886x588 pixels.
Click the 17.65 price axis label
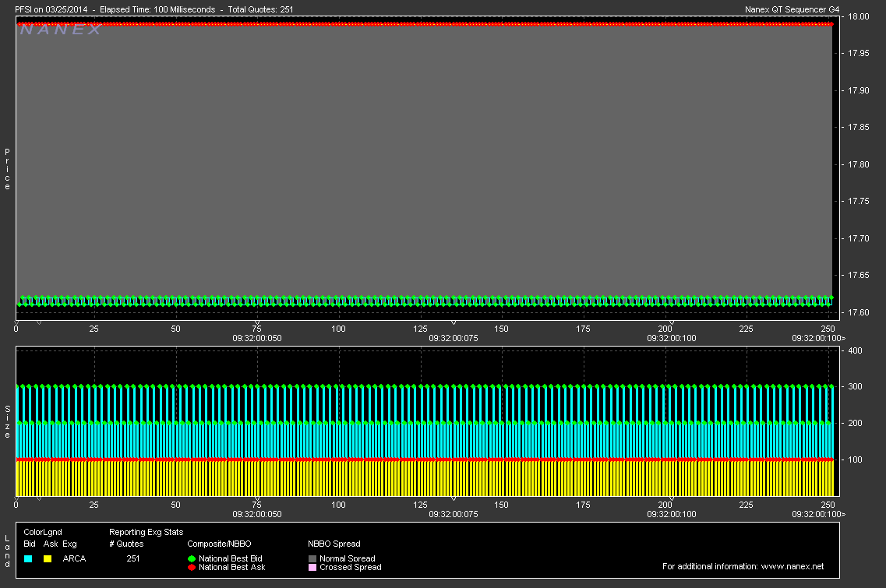click(858, 275)
